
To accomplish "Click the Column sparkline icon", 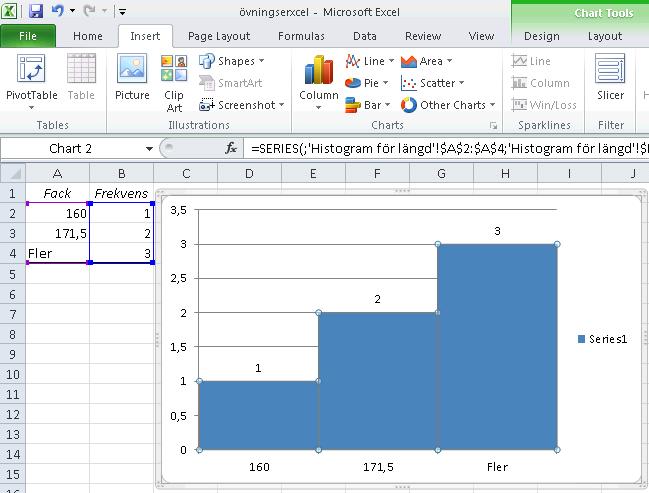I will click(519, 83).
